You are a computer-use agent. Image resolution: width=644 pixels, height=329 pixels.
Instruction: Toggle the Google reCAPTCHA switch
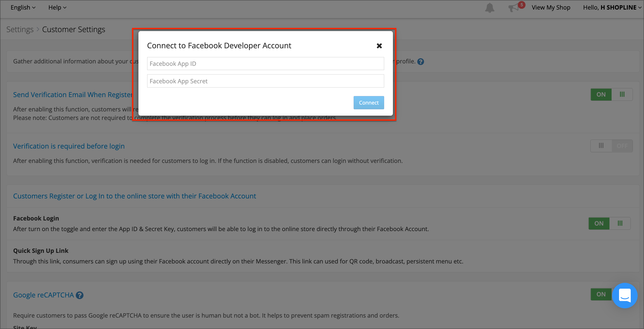pyautogui.click(x=601, y=294)
